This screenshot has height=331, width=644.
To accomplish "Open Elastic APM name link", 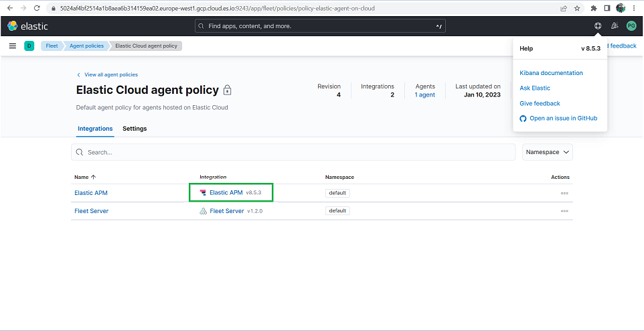I will [x=91, y=193].
